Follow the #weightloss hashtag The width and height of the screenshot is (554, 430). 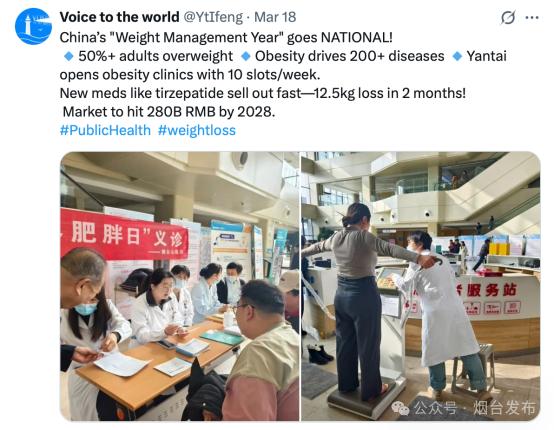coord(197,130)
